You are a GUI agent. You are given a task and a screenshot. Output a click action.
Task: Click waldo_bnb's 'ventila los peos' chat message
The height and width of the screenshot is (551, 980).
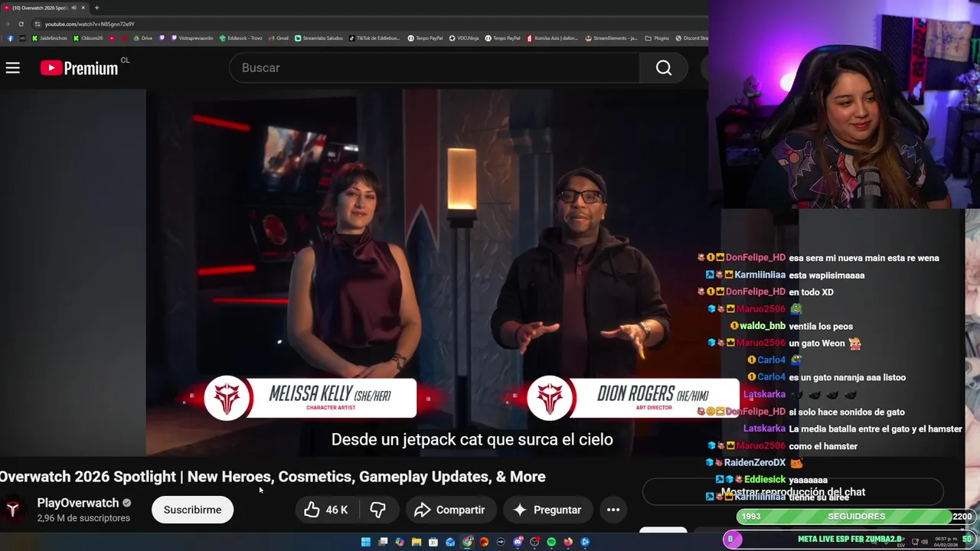click(821, 326)
